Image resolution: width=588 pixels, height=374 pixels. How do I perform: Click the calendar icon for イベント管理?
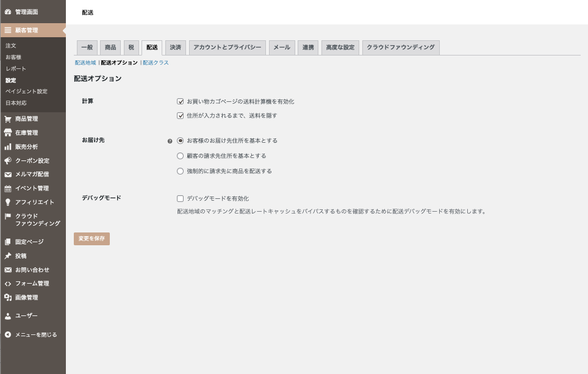(x=8, y=189)
